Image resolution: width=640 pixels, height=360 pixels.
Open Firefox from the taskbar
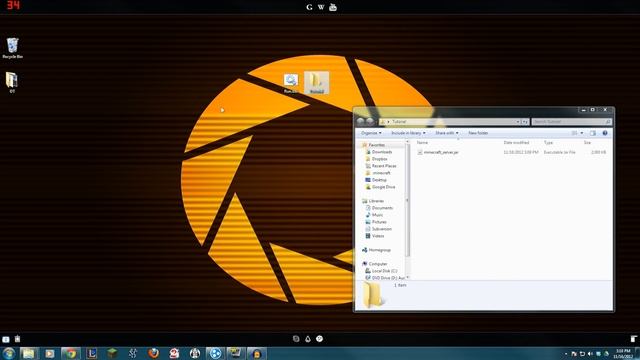coord(153,353)
